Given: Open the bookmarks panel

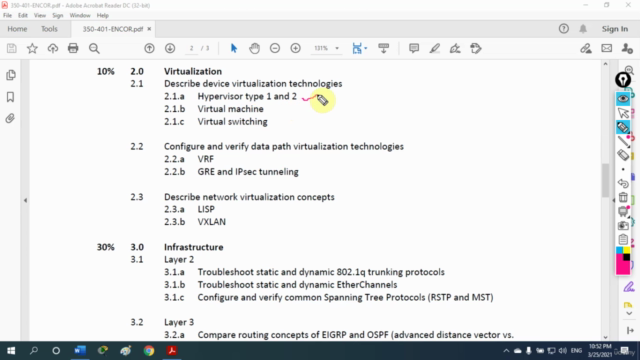Looking at the screenshot, I should pyautogui.click(x=11, y=97).
